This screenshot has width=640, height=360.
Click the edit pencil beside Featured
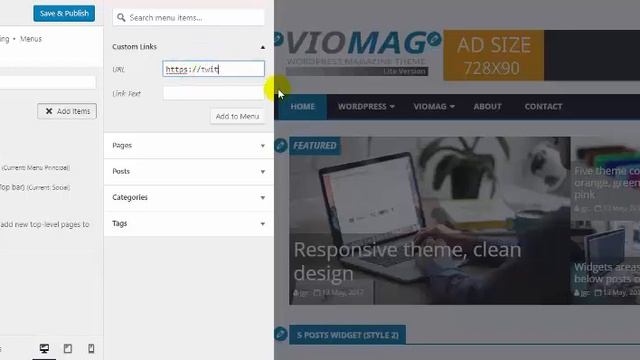point(280,145)
